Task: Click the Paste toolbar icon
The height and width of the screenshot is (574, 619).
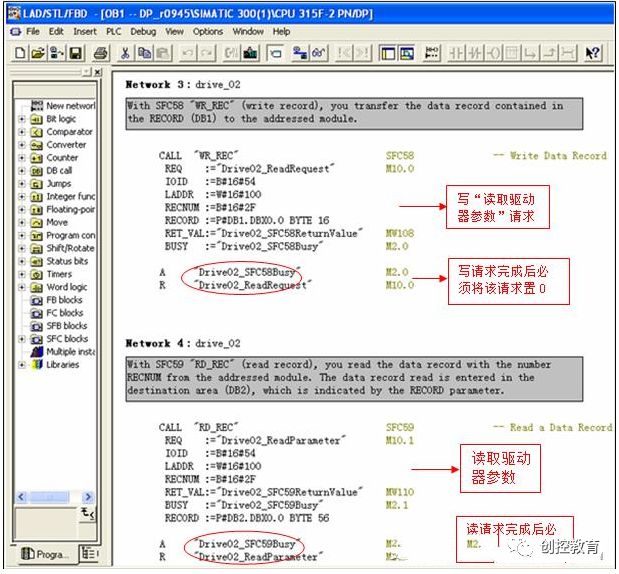Action: pyautogui.click(x=163, y=53)
